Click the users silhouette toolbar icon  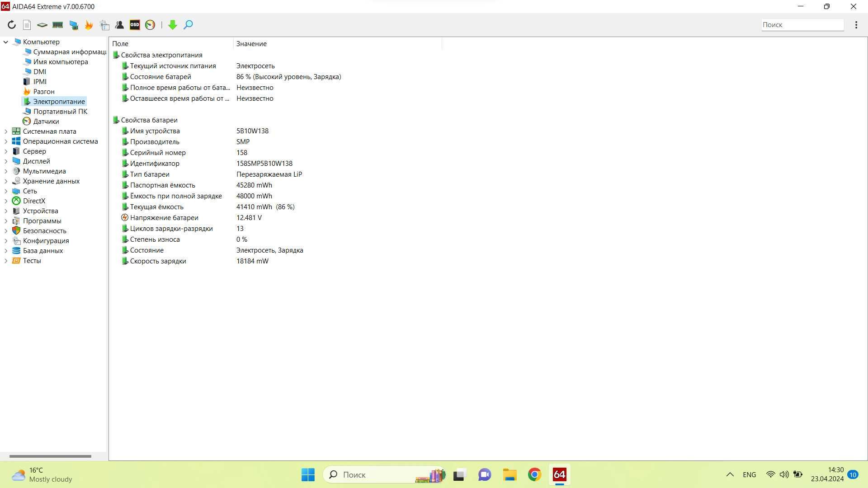[119, 25]
